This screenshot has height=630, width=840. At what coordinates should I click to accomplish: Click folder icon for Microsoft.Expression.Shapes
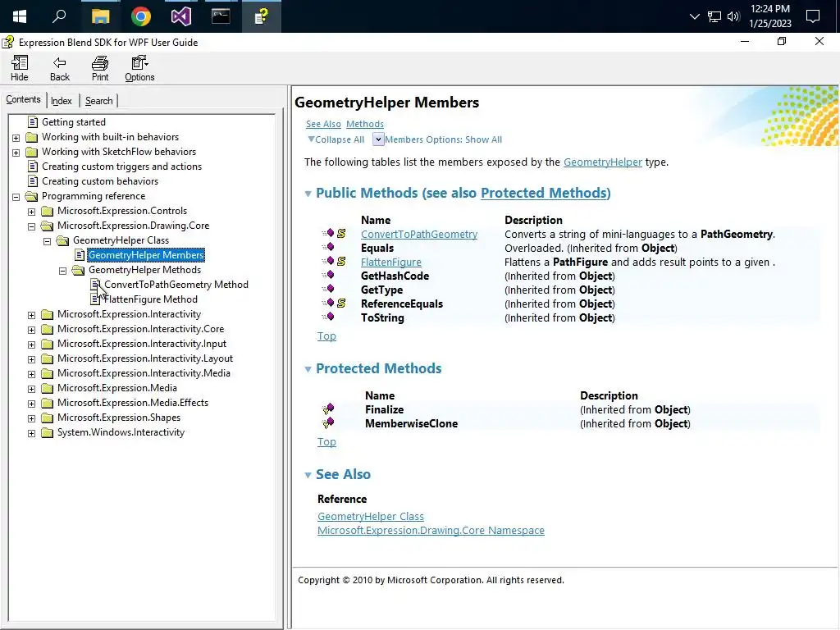[47, 418]
